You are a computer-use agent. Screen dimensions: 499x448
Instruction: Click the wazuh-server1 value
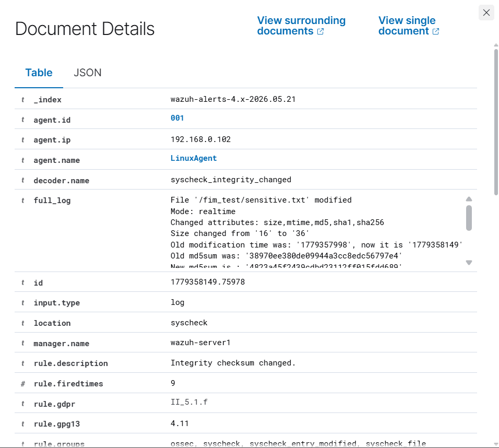[200, 343]
